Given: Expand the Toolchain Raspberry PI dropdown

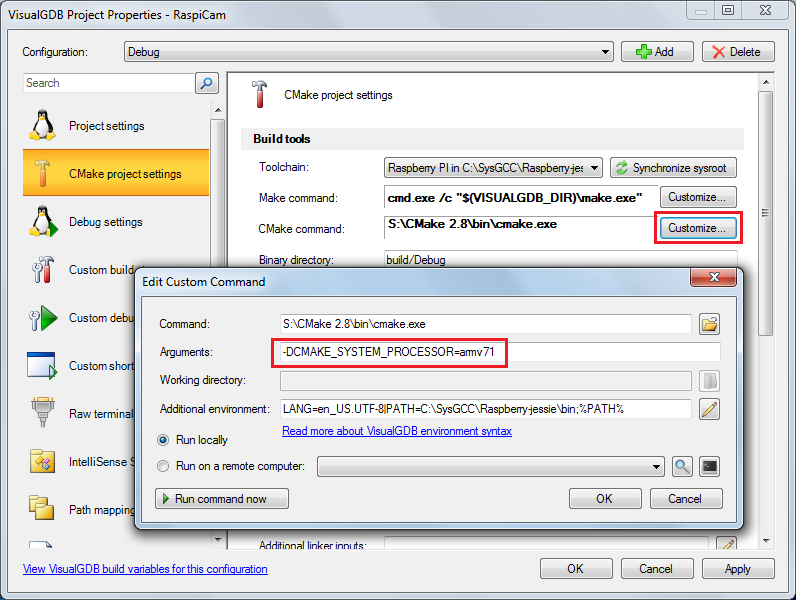Looking at the screenshot, I should tap(493, 168).
